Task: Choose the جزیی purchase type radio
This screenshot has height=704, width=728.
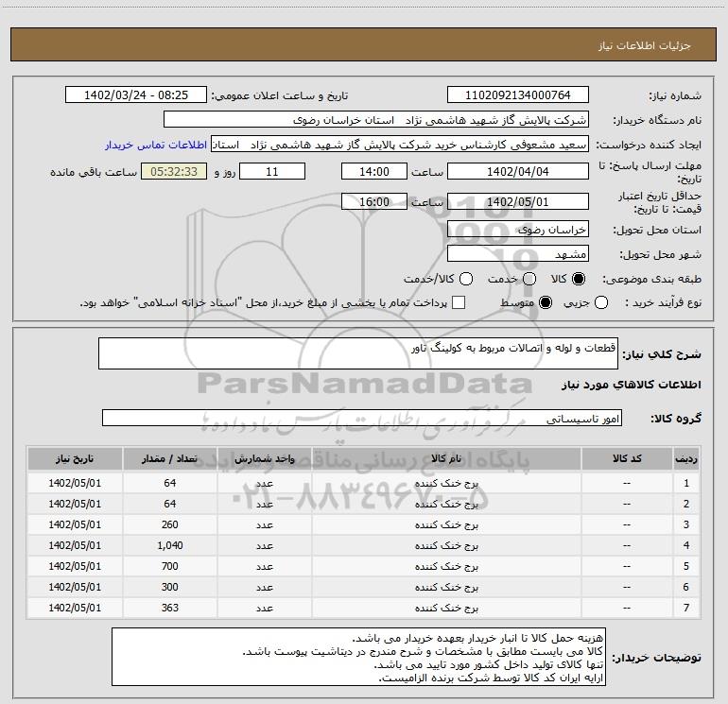Action: 600,303
